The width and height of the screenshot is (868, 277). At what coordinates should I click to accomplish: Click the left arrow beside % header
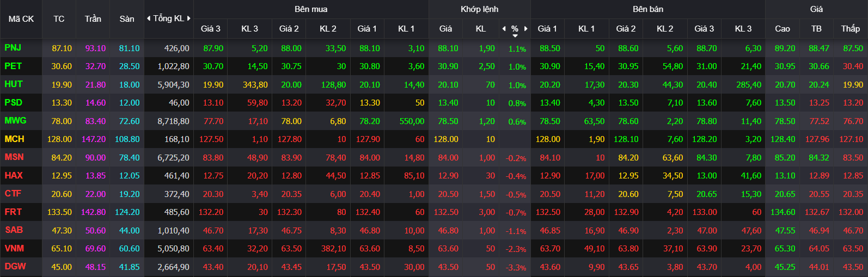(x=504, y=28)
